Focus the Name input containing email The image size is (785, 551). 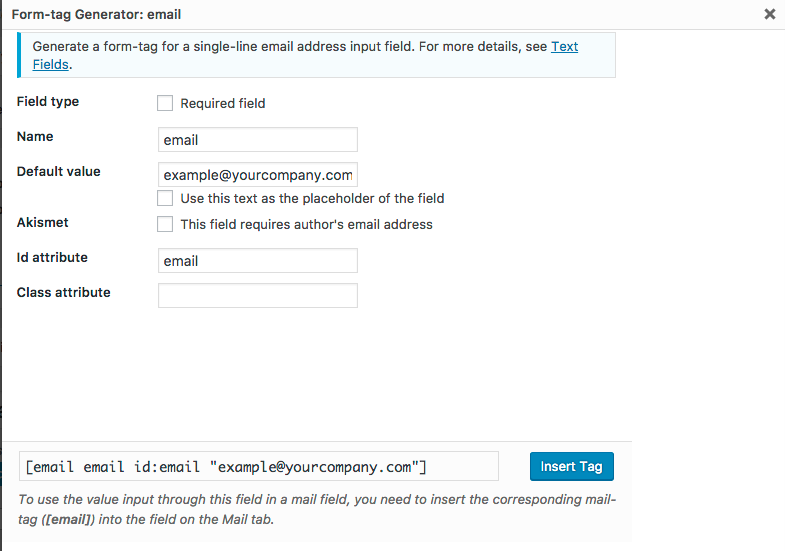click(x=258, y=140)
